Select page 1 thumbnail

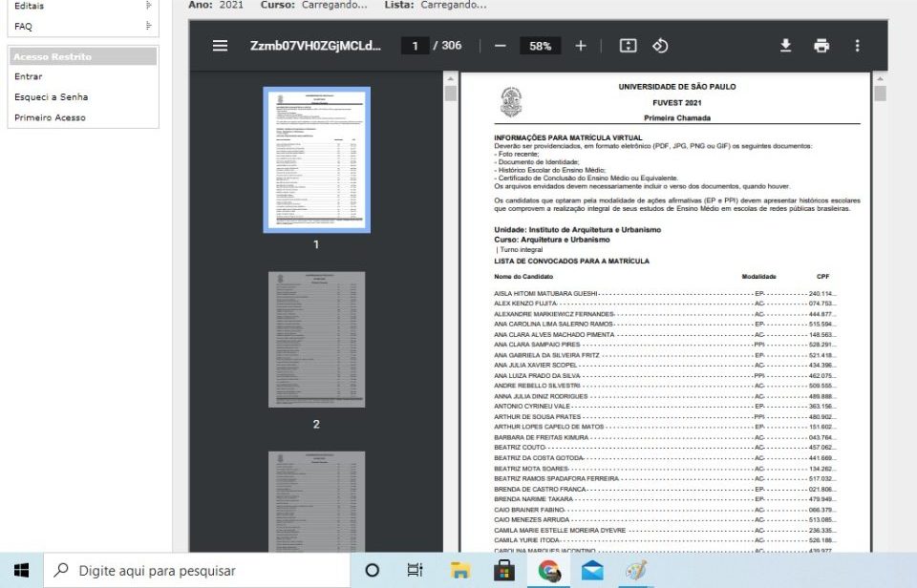point(316,159)
